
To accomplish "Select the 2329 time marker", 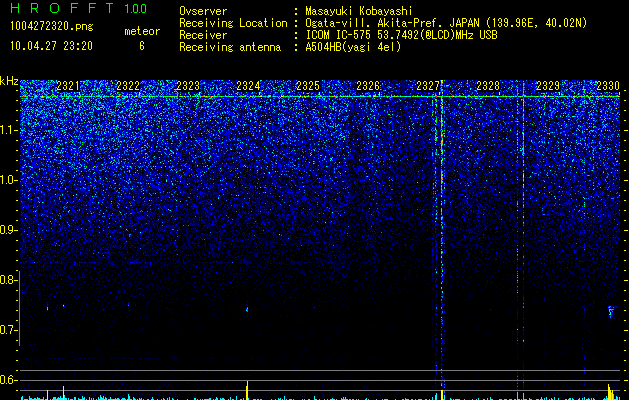I will tap(548, 86).
